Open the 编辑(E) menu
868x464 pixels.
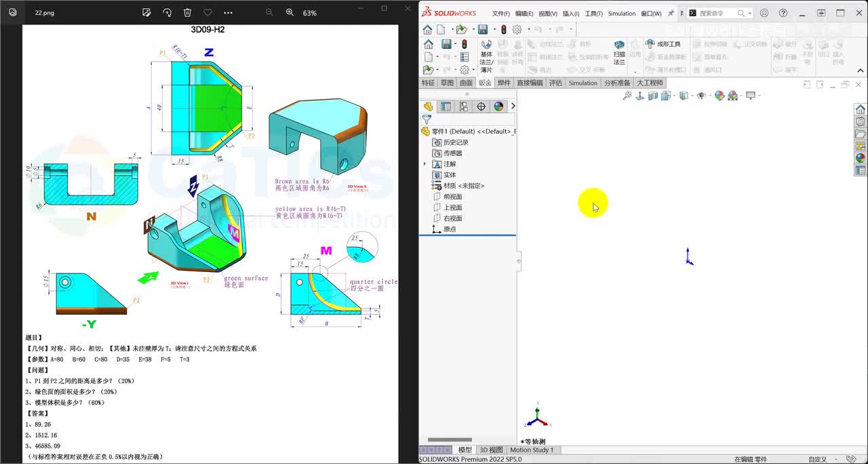point(524,14)
